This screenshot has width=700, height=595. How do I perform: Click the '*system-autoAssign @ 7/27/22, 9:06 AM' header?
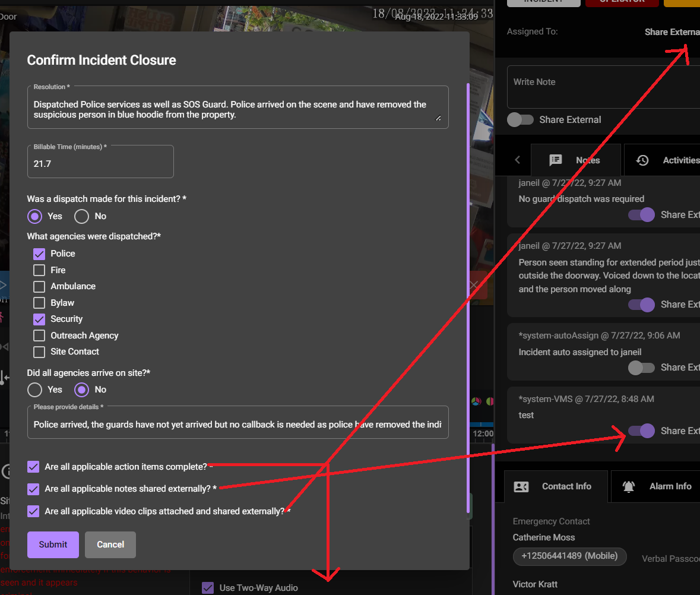point(599,336)
